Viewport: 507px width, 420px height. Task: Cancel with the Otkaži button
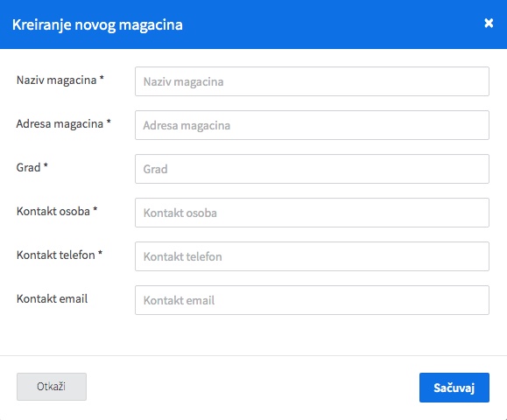point(52,387)
